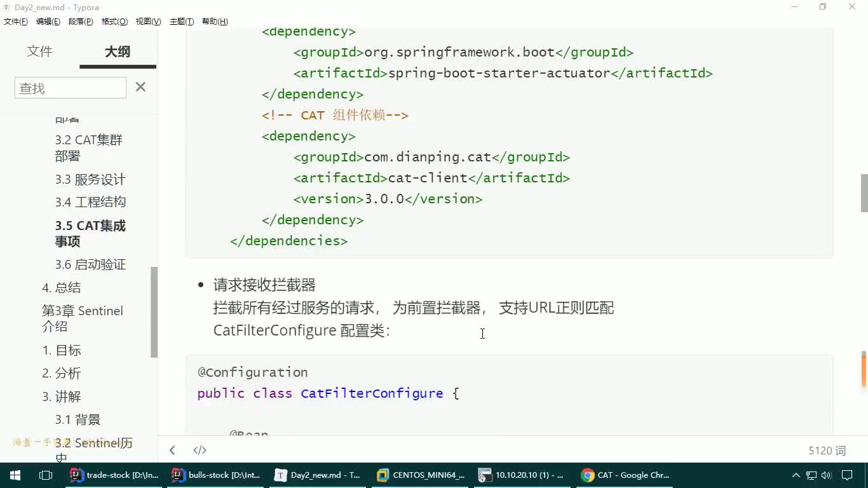
Task: Open the 段落(P) menu
Action: pyautogui.click(x=81, y=22)
